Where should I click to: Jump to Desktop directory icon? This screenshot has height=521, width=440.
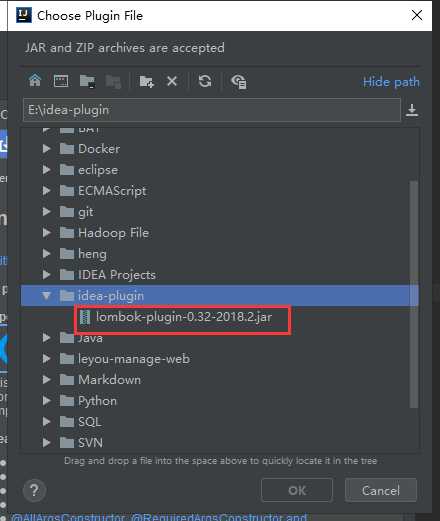pos(61,81)
